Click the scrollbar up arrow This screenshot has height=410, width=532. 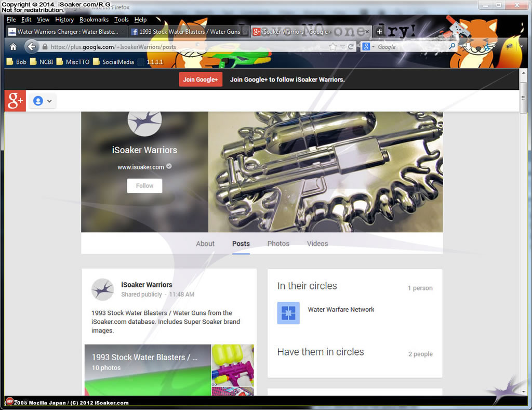pos(523,73)
